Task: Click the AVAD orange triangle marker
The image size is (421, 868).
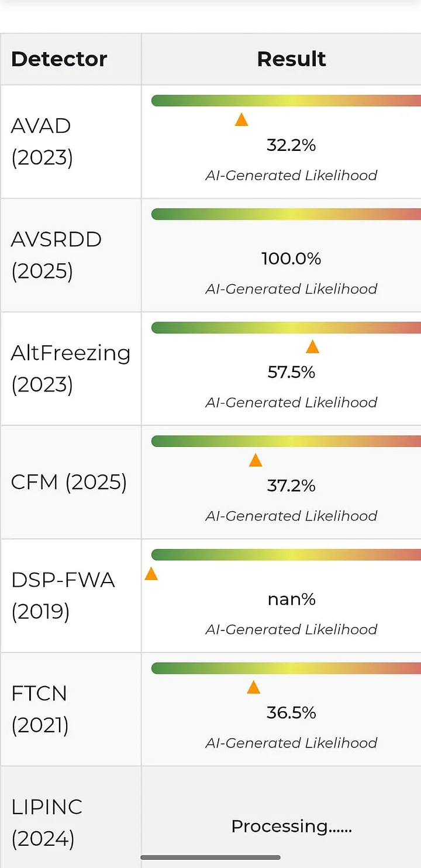Action: pyautogui.click(x=241, y=120)
